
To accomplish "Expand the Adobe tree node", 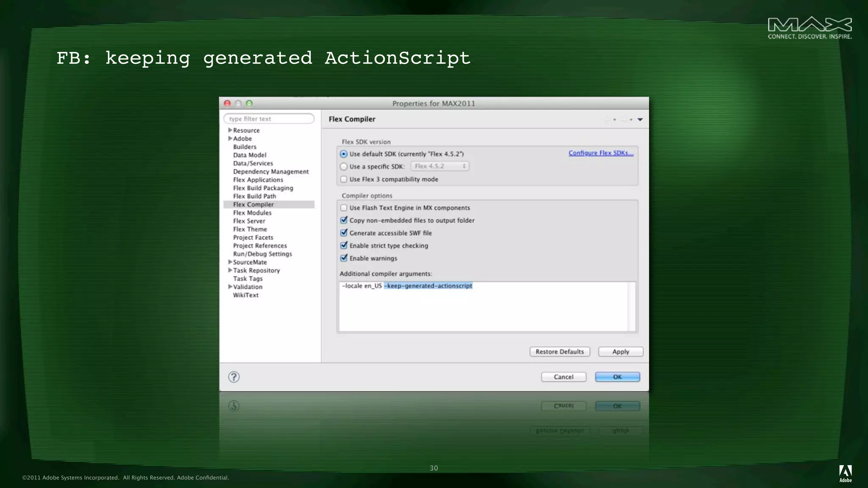I will (230, 139).
